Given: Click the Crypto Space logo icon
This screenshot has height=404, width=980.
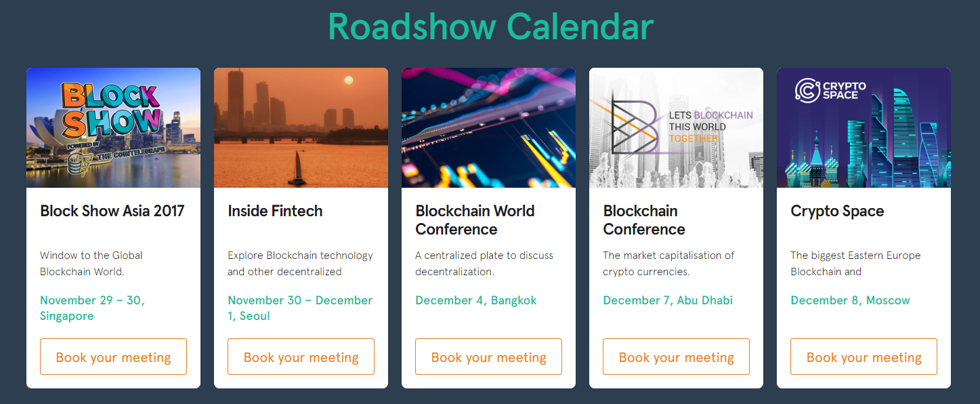Looking at the screenshot, I should point(807,91).
